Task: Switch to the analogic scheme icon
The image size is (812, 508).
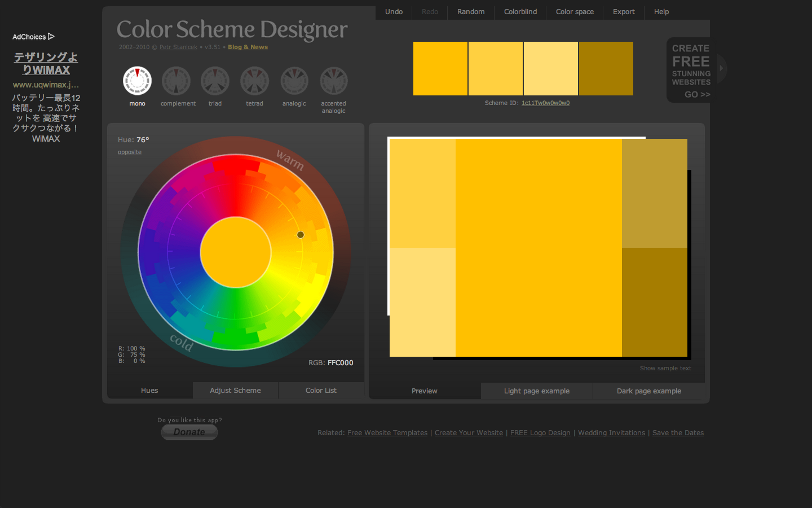Action: point(294,81)
